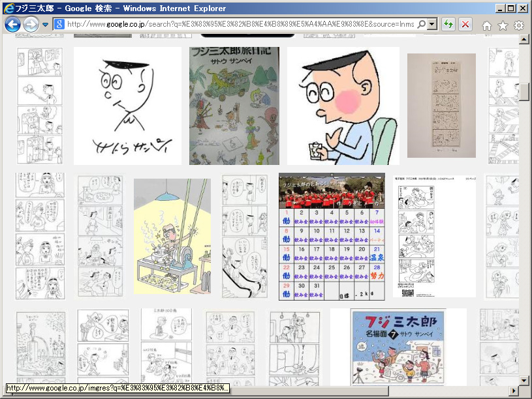Click the vertical scrollbar thumb
Viewport: 532px width, 399px height.
pyautogui.click(x=524, y=91)
